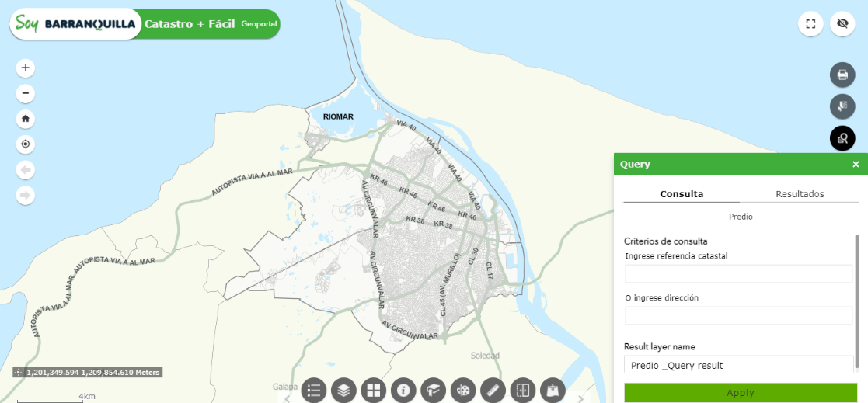868x403 pixels.
Task: Toggle fullscreen map view
Action: point(810,24)
